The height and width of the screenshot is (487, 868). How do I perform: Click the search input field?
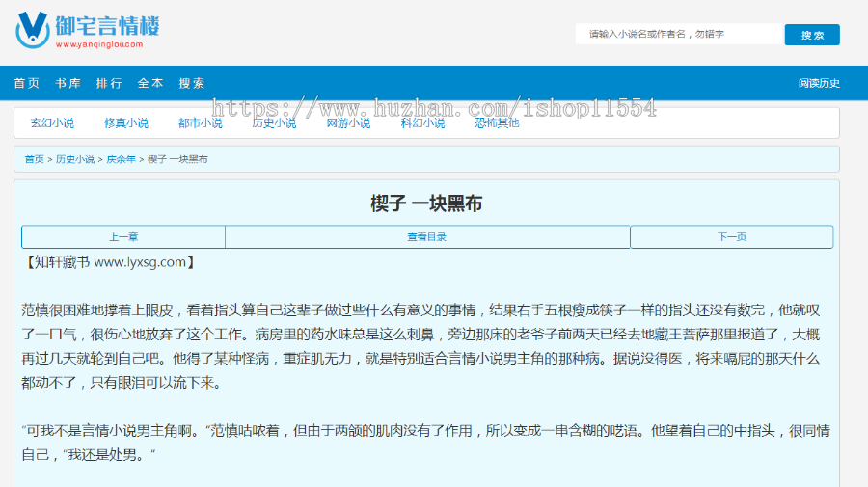pyautogui.click(x=678, y=35)
